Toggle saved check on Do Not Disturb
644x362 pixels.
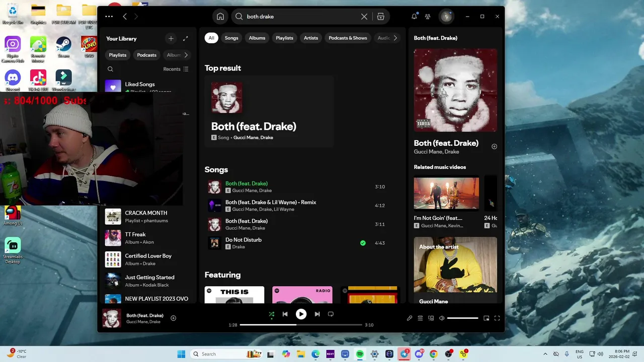pyautogui.click(x=363, y=243)
